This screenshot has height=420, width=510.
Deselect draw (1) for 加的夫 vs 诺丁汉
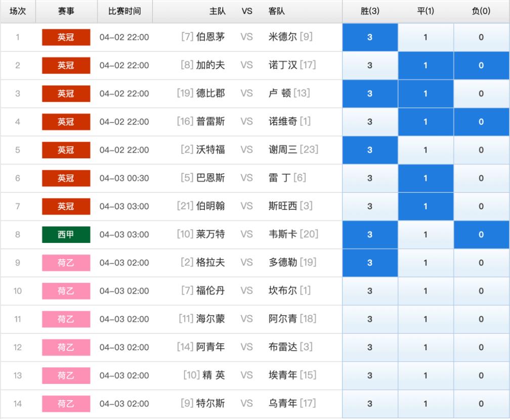[426, 65]
